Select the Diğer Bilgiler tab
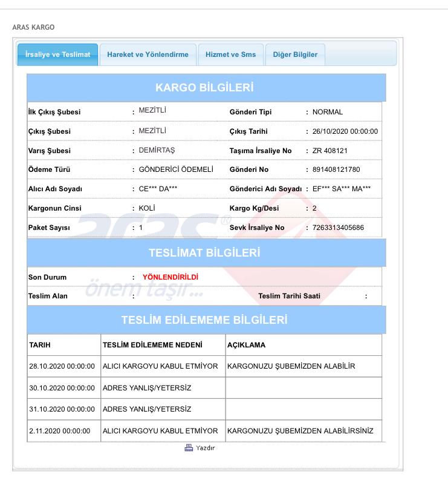This screenshot has height=483, width=448. pos(295,54)
